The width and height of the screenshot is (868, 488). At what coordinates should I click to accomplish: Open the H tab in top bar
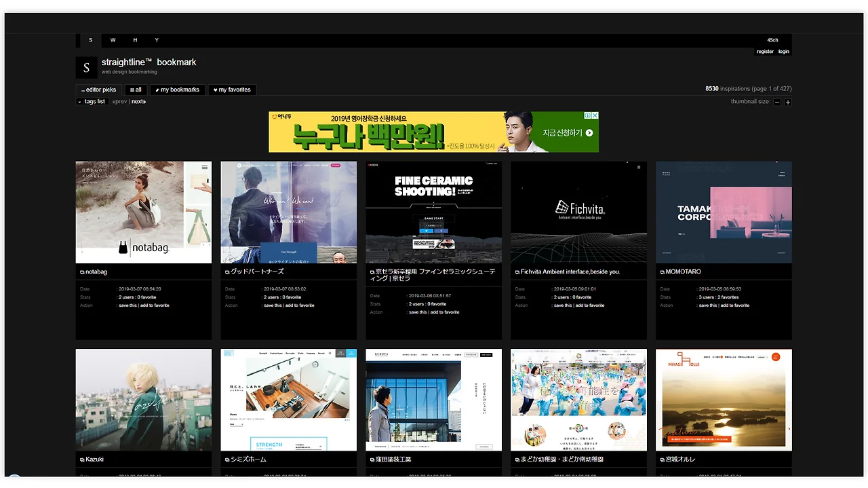pos(135,40)
